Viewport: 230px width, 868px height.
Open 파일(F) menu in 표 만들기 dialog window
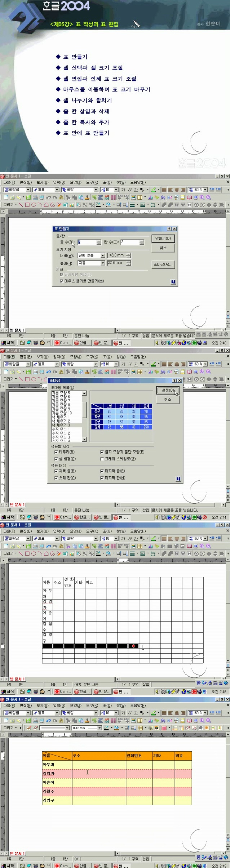point(9,182)
